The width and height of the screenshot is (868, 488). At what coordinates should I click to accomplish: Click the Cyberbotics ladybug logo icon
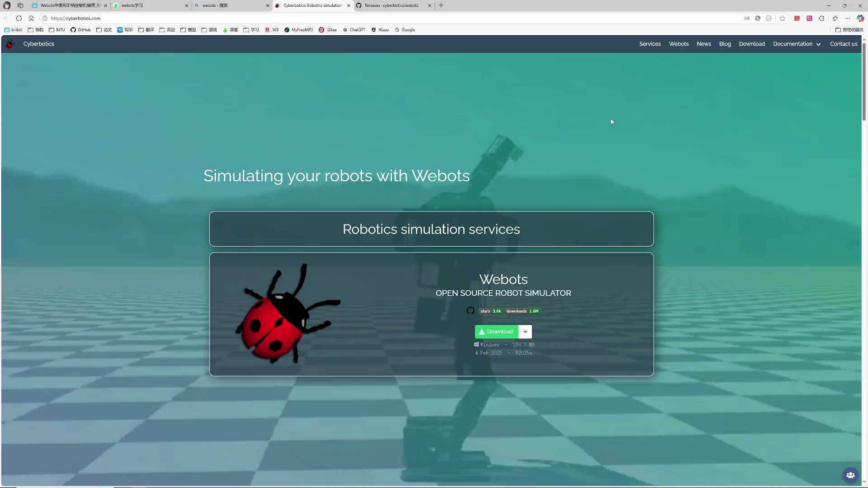pyautogui.click(x=10, y=44)
